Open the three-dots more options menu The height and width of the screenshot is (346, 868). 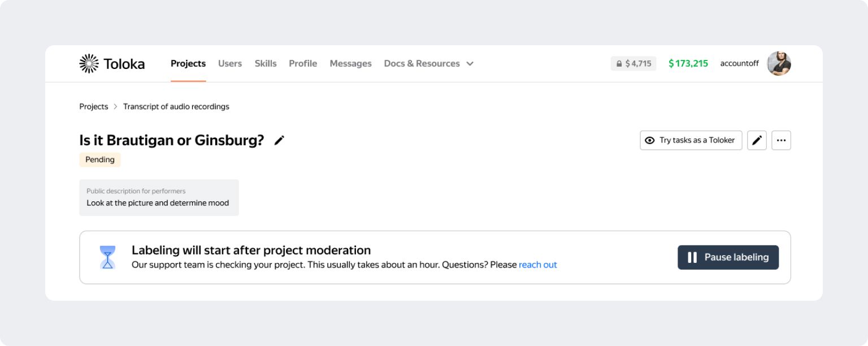point(781,140)
